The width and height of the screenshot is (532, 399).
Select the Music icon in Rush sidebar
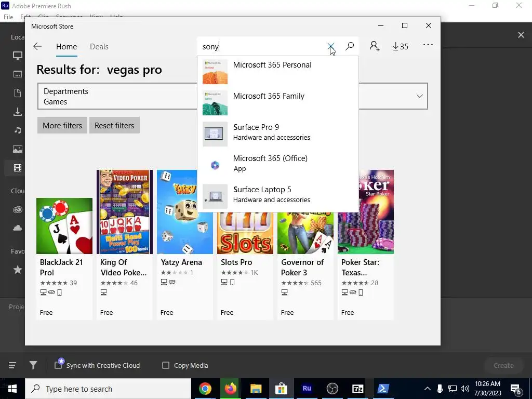17,130
